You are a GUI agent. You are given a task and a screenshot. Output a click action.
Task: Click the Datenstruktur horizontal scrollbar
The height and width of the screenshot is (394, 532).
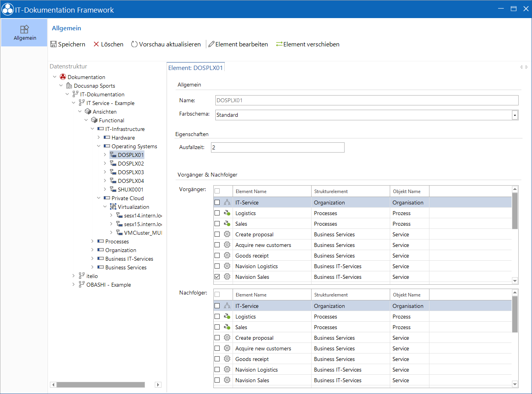101,385
